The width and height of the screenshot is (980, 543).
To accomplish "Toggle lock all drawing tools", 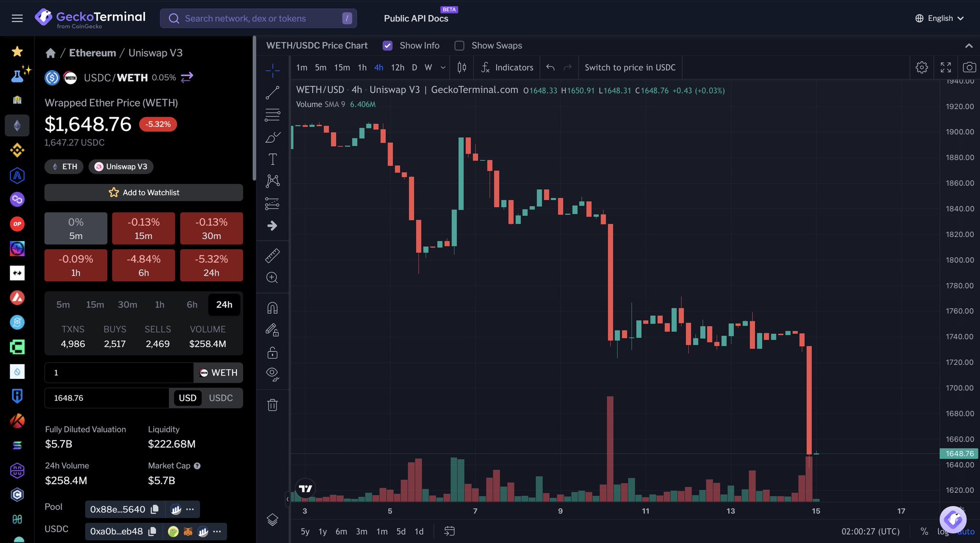I will coord(272,353).
